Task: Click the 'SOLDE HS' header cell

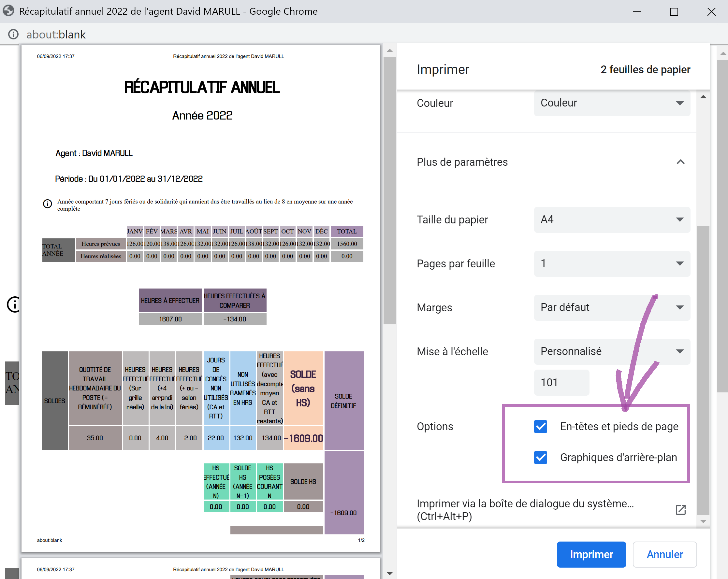Action: [x=303, y=482]
